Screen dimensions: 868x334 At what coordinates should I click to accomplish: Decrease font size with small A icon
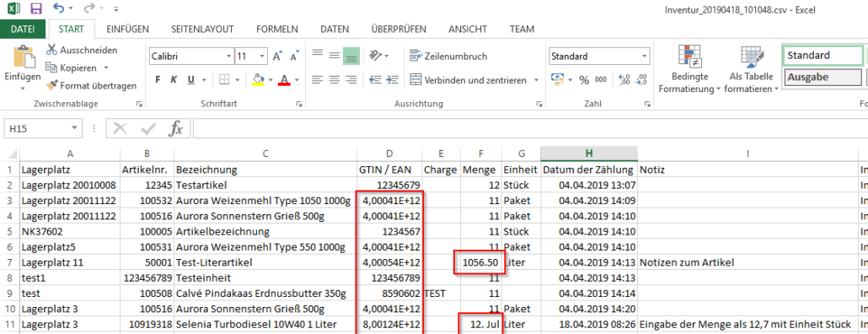[294, 57]
